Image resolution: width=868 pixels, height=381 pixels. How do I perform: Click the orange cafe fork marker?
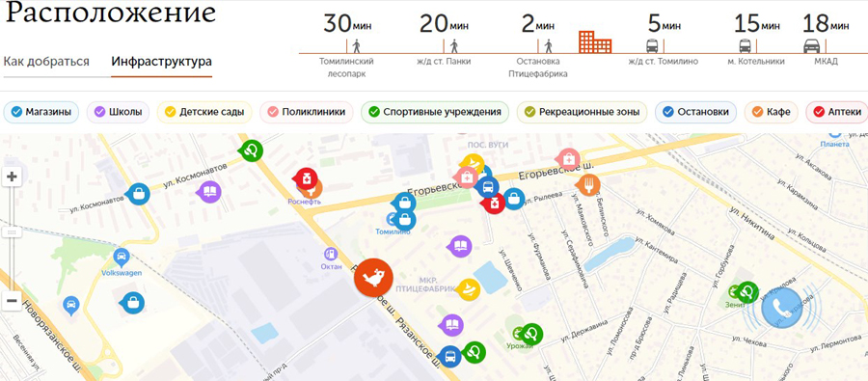588,184
